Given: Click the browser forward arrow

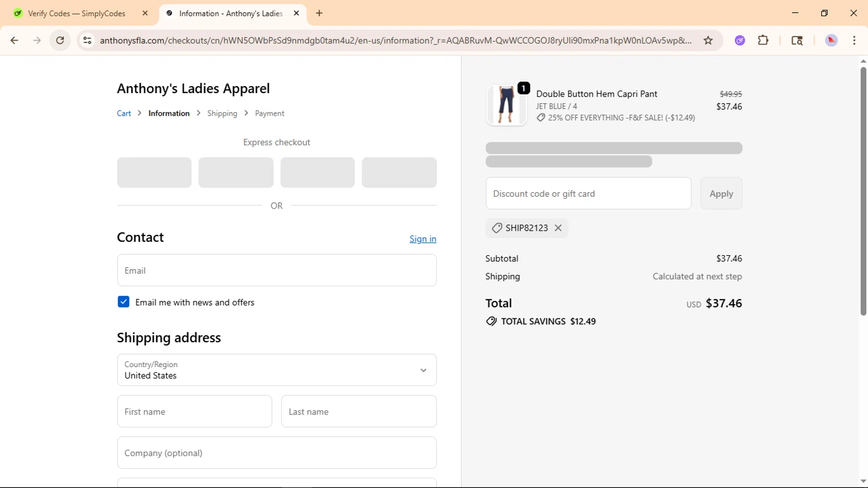Looking at the screenshot, I should [37, 41].
